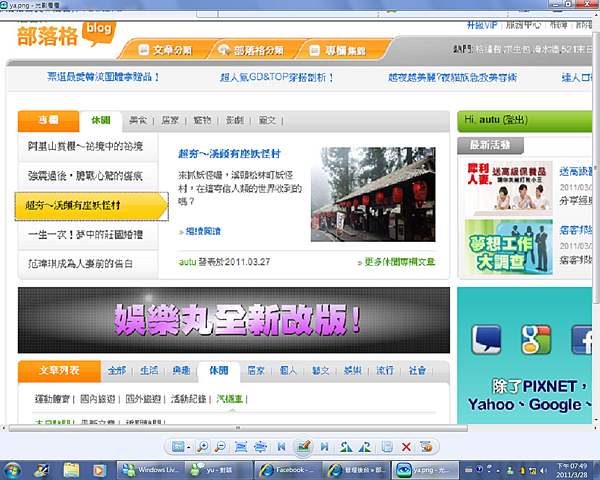Select the 影劇 tab in 專欄 section

(235, 120)
